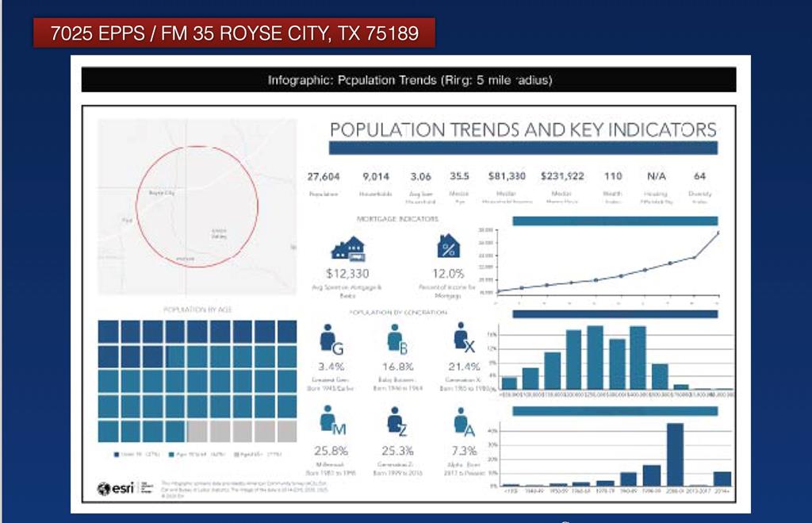Image resolution: width=812 pixels, height=523 pixels.
Task: Click the Generation X value "21.4%"
Action: coord(464,367)
